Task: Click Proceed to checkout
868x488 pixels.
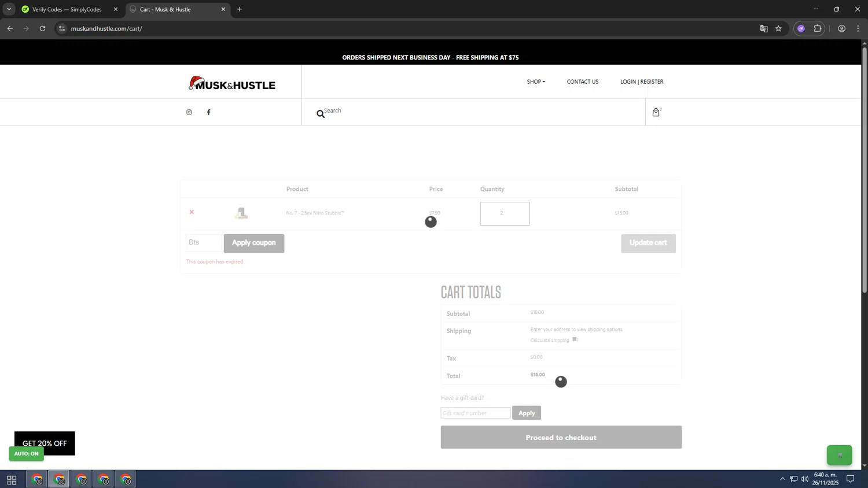Action: coord(561,437)
